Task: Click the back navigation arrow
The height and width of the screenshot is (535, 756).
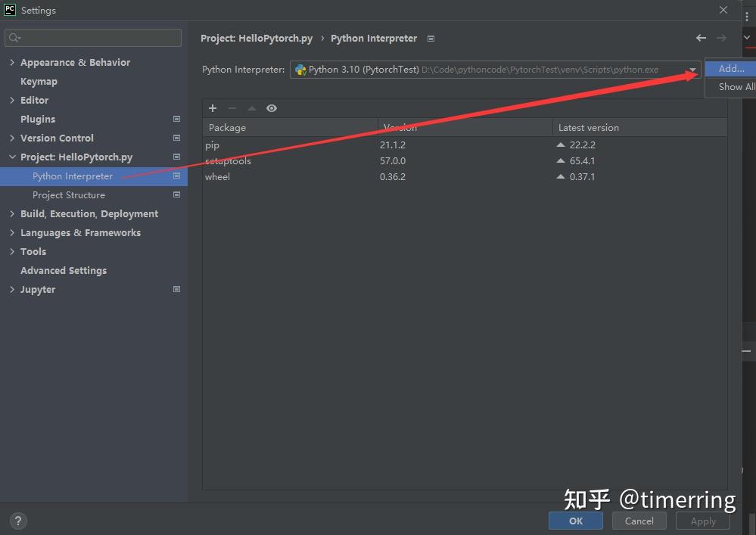Action: pyautogui.click(x=701, y=38)
